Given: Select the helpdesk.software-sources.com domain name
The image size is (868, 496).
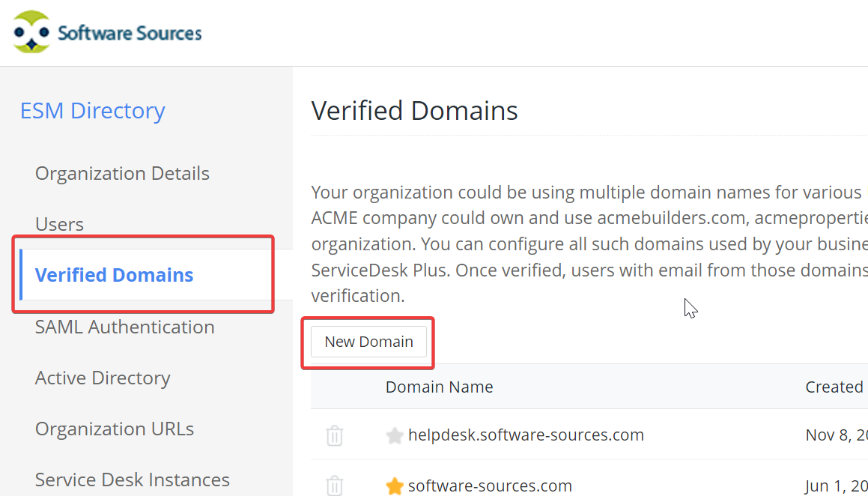Looking at the screenshot, I should 526,435.
